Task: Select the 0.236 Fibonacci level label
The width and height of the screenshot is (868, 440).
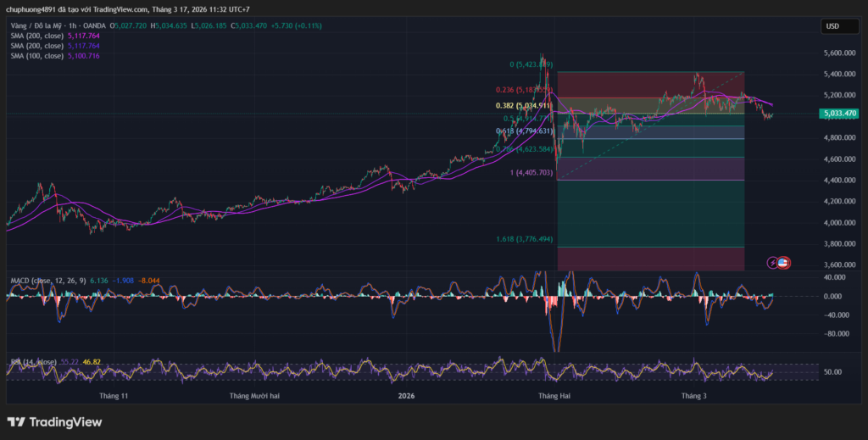Action: point(524,90)
